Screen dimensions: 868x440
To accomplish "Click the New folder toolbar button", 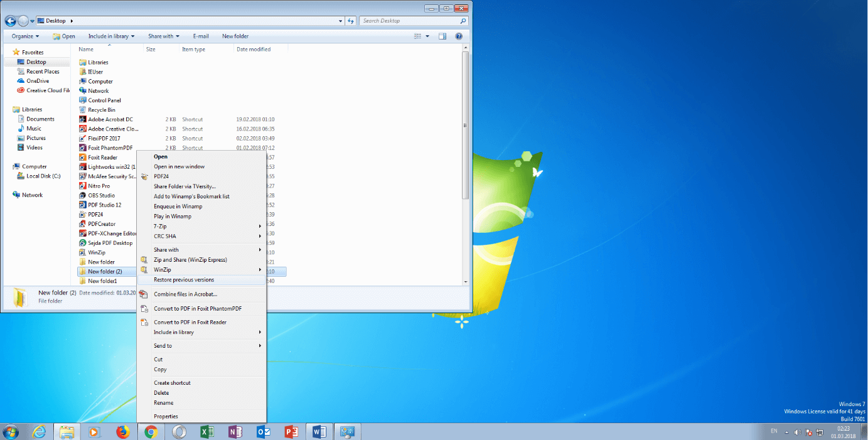I will [x=235, y=36].
